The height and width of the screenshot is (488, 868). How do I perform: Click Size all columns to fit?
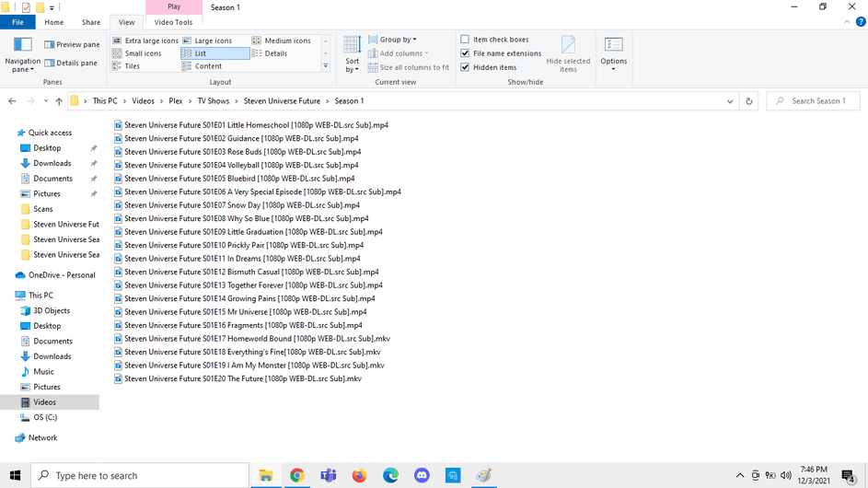pyautogui.click(x=409, y=67)
